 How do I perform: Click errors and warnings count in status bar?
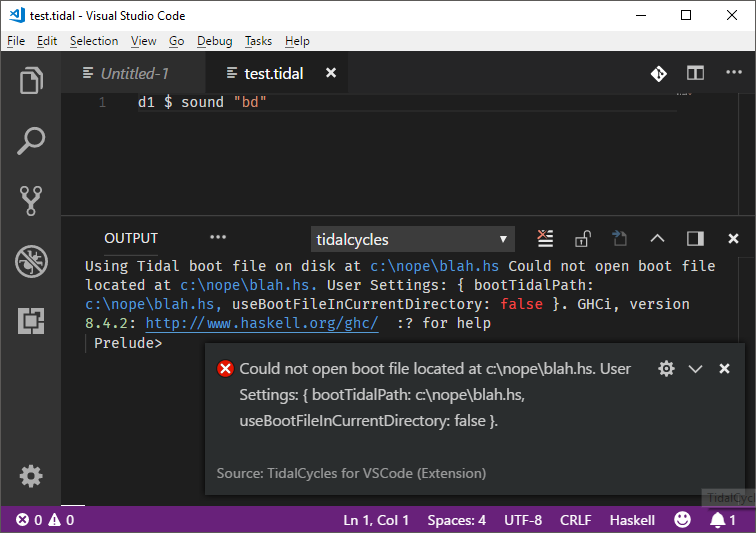[45, 520]
